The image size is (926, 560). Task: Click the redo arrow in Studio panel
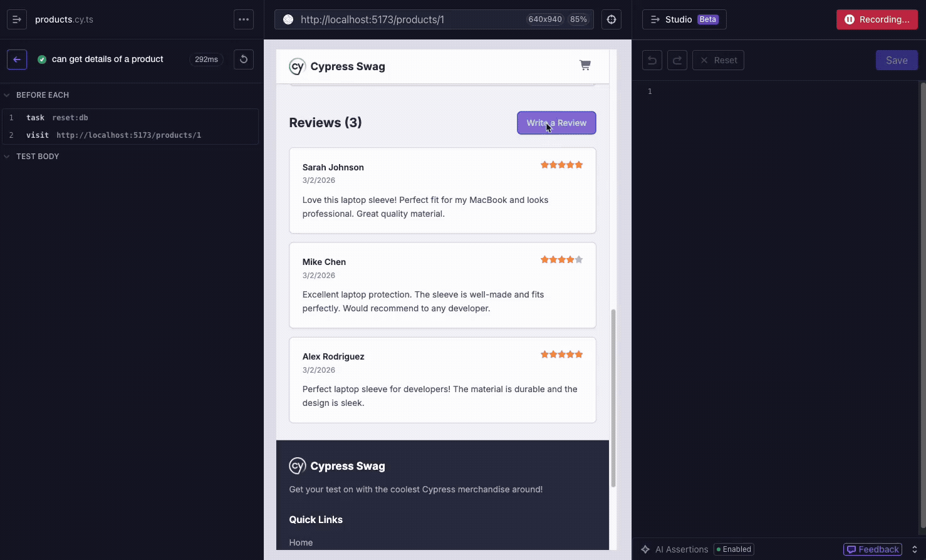click(677, 60)
